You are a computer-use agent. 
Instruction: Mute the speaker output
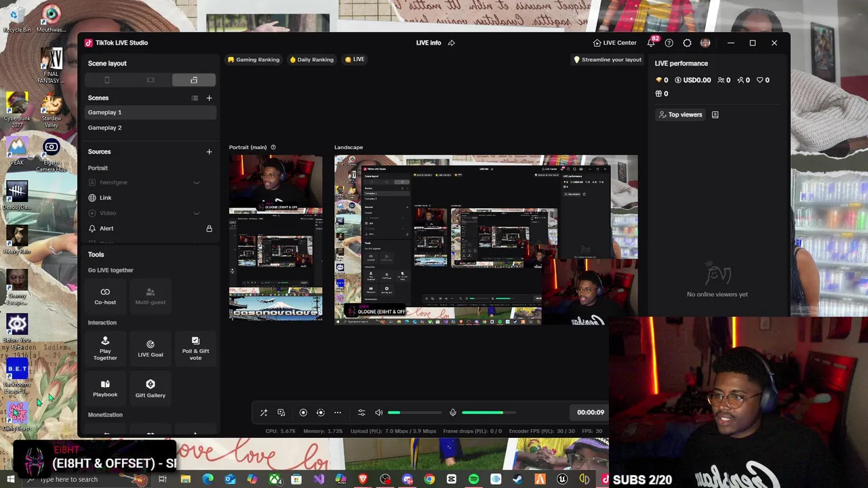379,413
